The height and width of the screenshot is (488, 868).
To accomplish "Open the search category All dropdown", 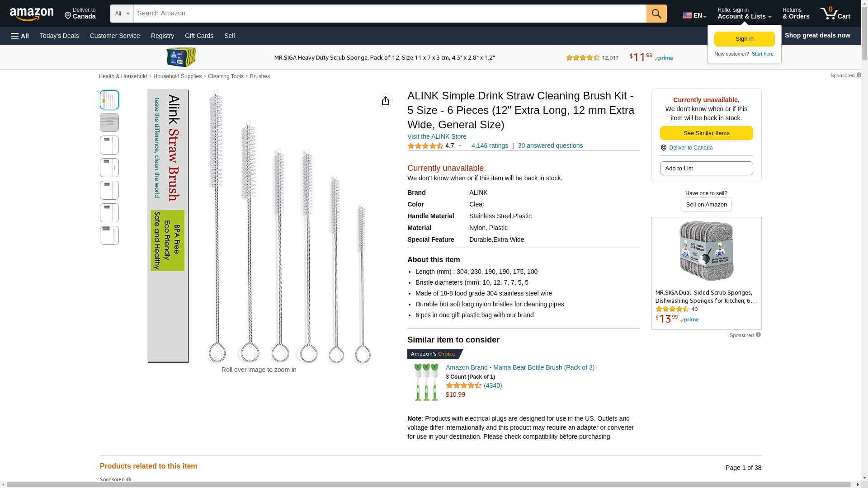I will (x=122, y=14).
